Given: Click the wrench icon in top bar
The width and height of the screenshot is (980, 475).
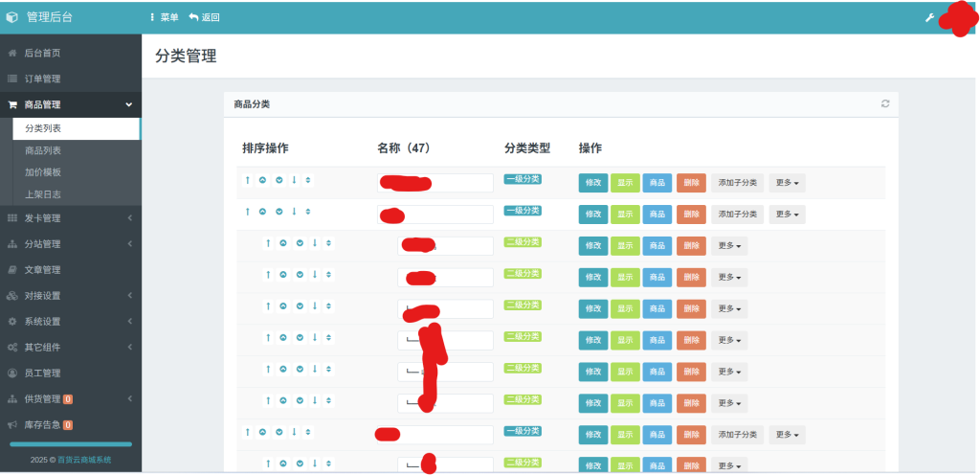Looking at the screenshot, I should click(929, 17).
